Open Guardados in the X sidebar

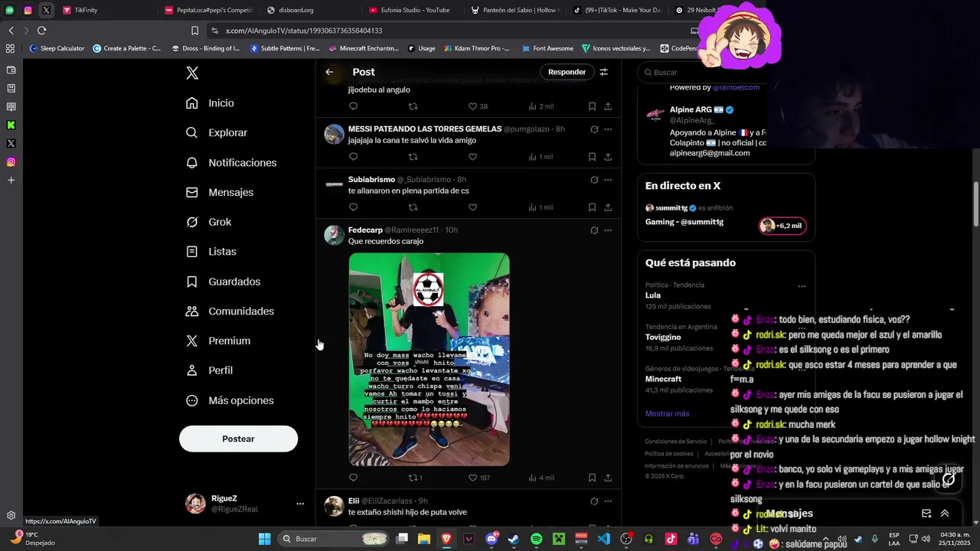[224, 282]
